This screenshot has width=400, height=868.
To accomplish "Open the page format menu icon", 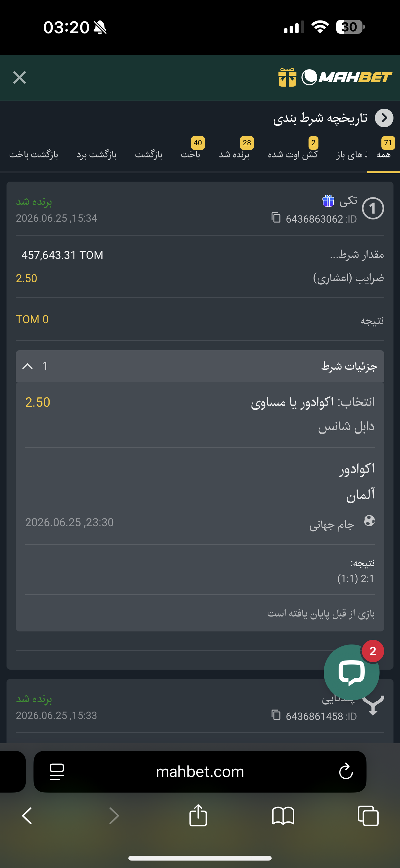I will coord(57,772).
